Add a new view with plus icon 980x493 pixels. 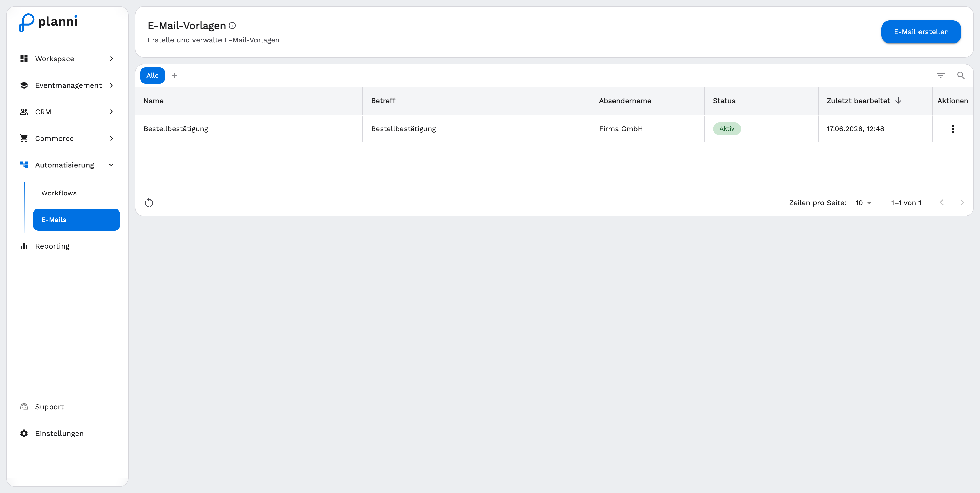175,75
